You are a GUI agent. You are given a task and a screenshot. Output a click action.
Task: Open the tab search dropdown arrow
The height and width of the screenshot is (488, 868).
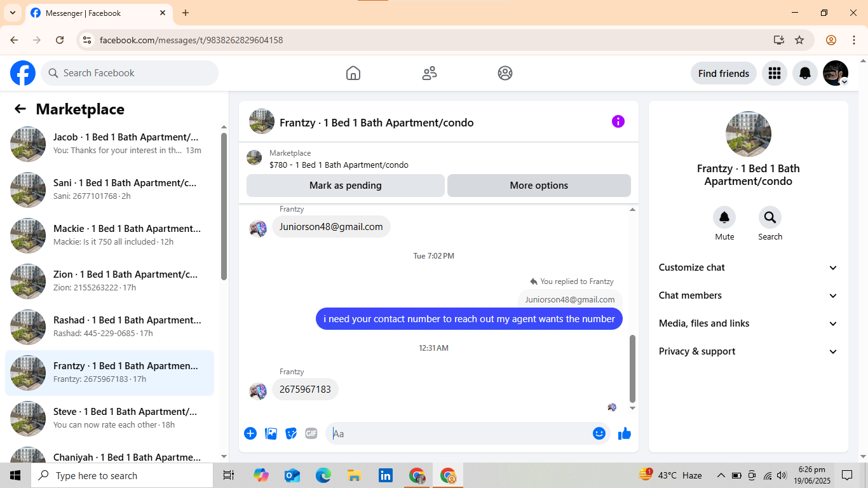pyautogui.click(x=12, y=13)
